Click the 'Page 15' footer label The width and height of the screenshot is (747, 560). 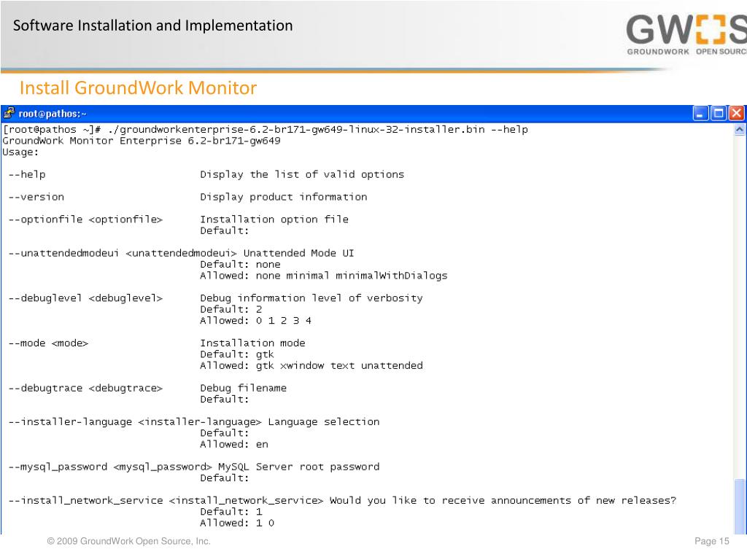(x=712, y=542)
